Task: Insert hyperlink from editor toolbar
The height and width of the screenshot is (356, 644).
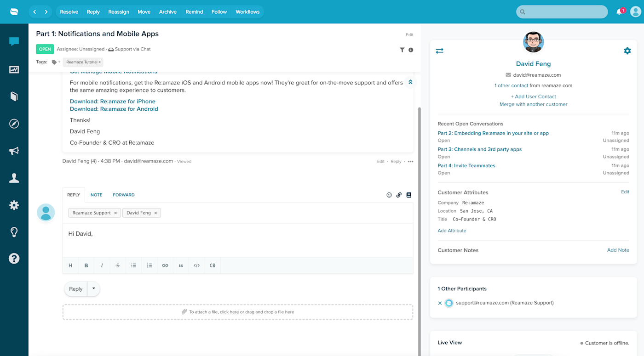Action: [x=165, y=266]
